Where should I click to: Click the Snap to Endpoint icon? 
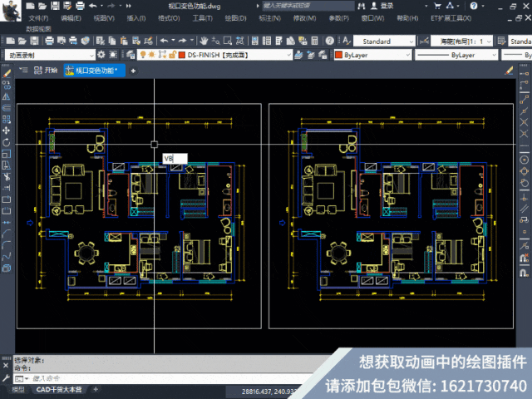point(524,100)
